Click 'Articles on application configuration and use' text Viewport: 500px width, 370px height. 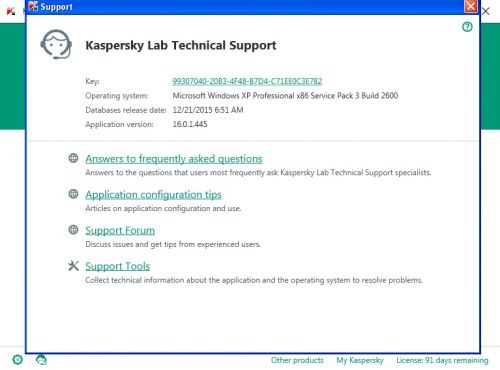[163, 208]
